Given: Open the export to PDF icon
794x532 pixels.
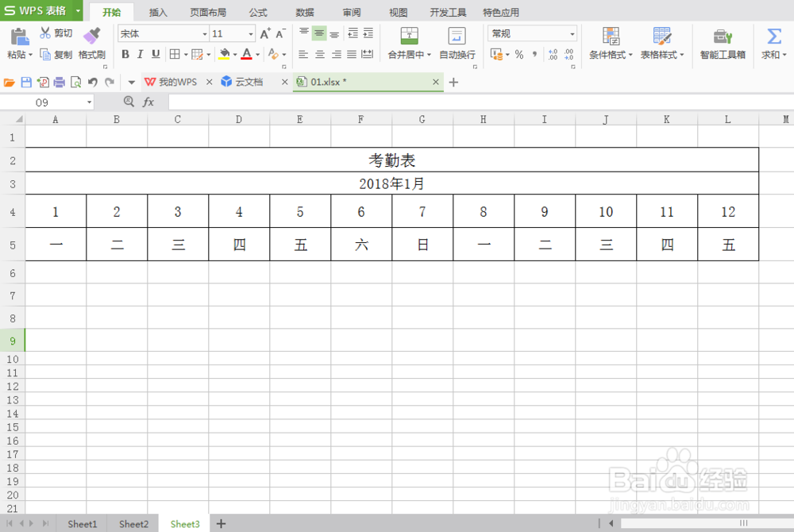Looking at the screenshot, I should click(x=44, y=82).
